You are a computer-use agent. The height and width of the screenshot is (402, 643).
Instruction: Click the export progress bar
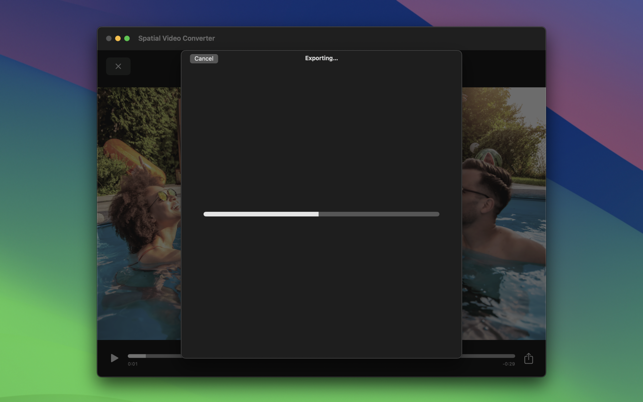321,214
